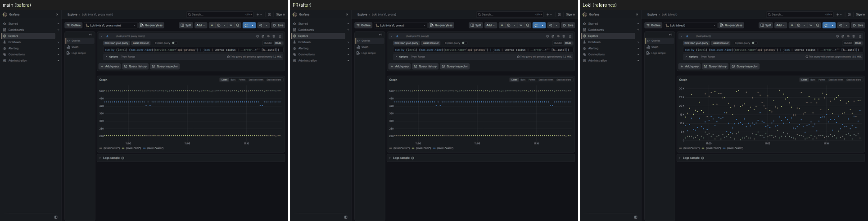Viewport: 868px width, 221px height.
Task: Shift time range forwards in PR (after) panel
Action: click(x=521, y=25)
